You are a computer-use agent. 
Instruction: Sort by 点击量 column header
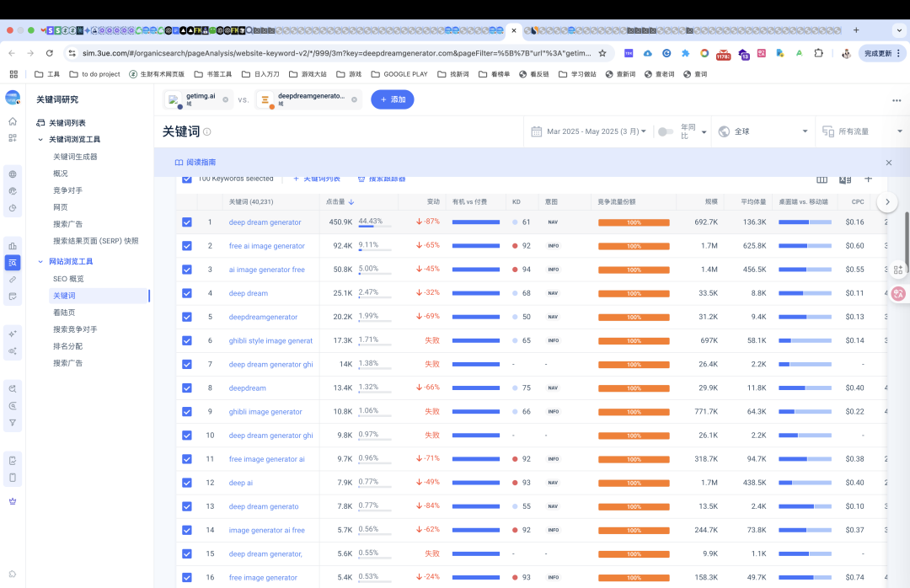[340, 202]
